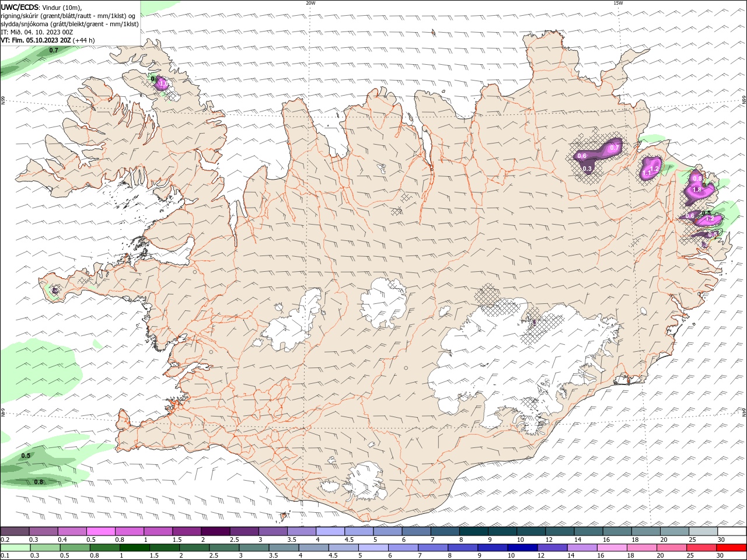Click the 16 swatch in the upper legend row
Viewport: 747px width, 560px height.
617,531
